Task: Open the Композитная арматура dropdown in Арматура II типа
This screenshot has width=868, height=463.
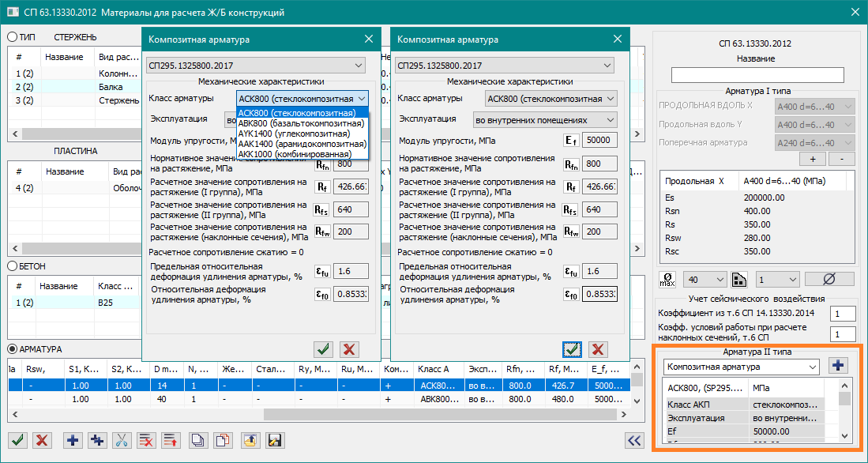Action: pyautogui.click(x=741, y=367)
